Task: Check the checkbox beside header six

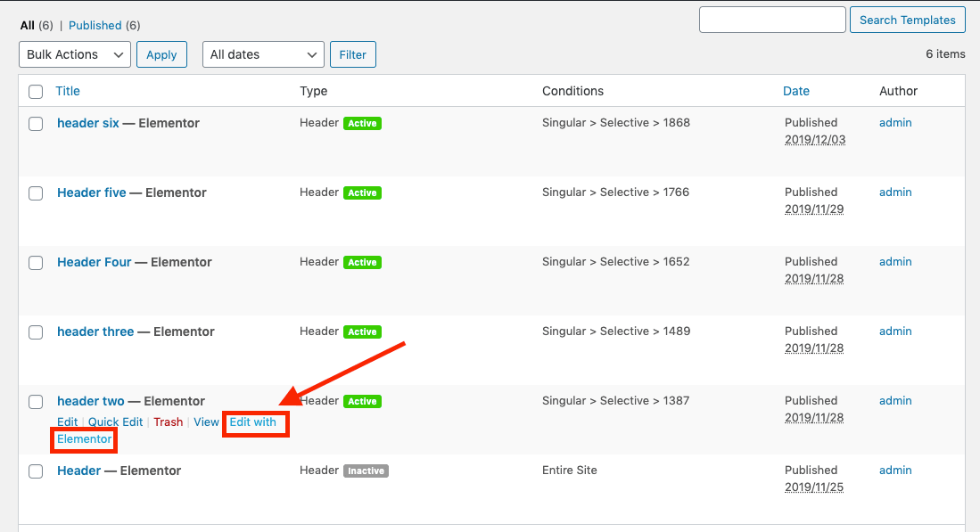Action: pyautogui.click(x=36, y=124)
